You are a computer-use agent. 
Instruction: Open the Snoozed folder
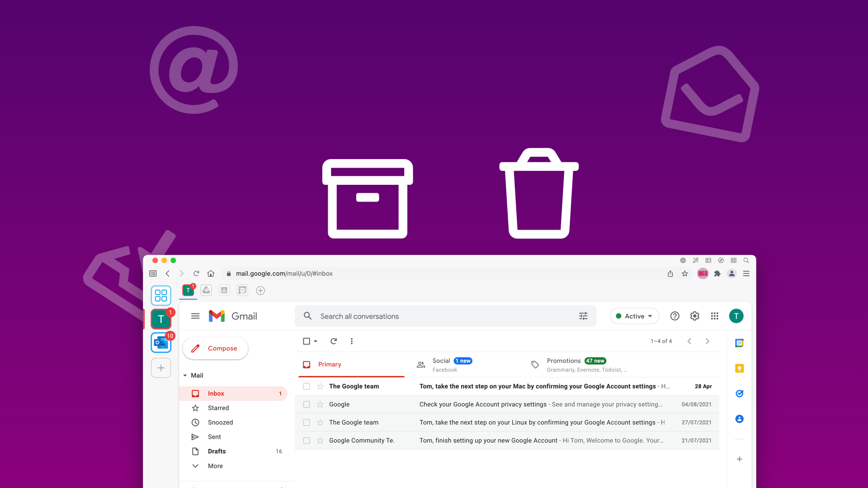tap(220, 422)
